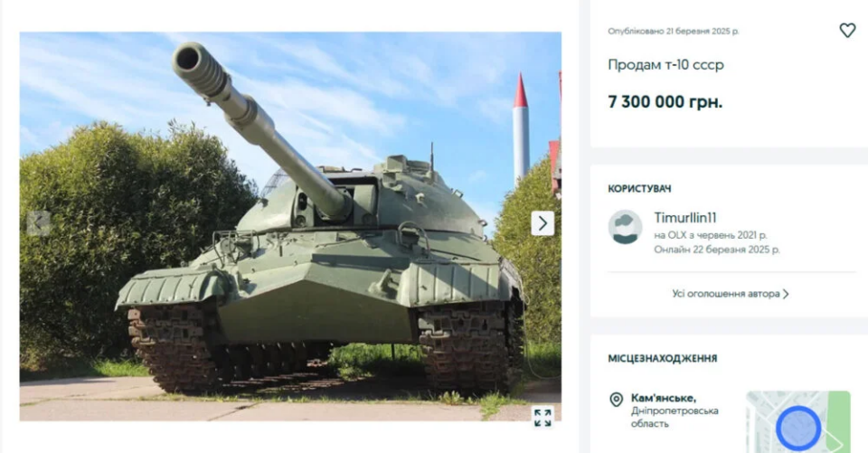The height and width of the screenshot is (453, 868).
Task: Select the Кам'янське city name
Action: 663,398
